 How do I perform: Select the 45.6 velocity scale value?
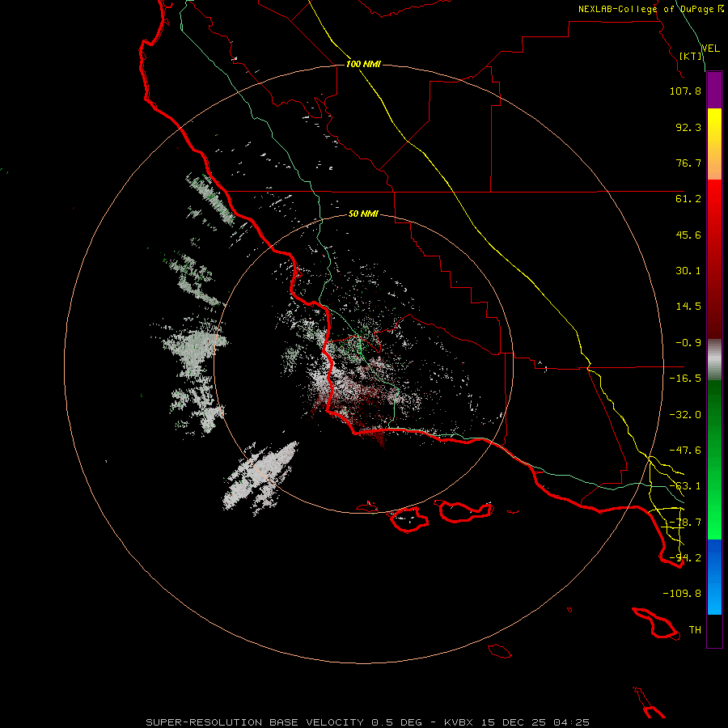pyautogui.click(x=688, y=235)
